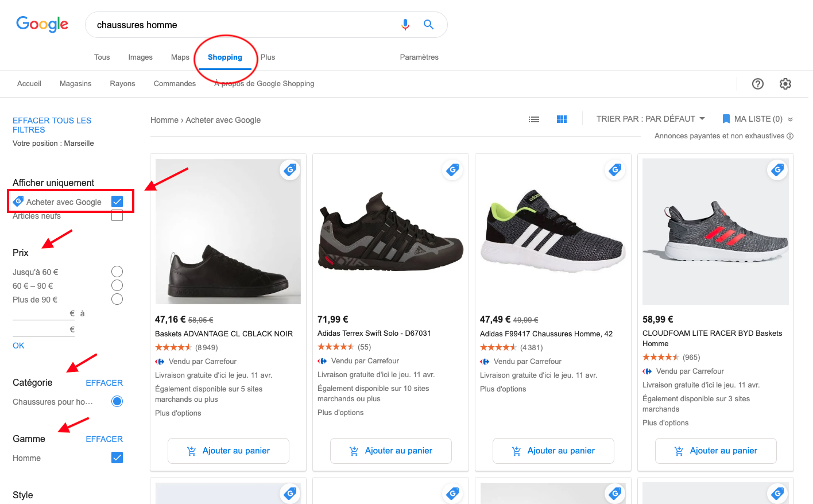813x504 pixels.
Task: Click star rating of Baskets ADVANTAGE (8 949)
Action: pyautogui.click(x=173, y=347)
